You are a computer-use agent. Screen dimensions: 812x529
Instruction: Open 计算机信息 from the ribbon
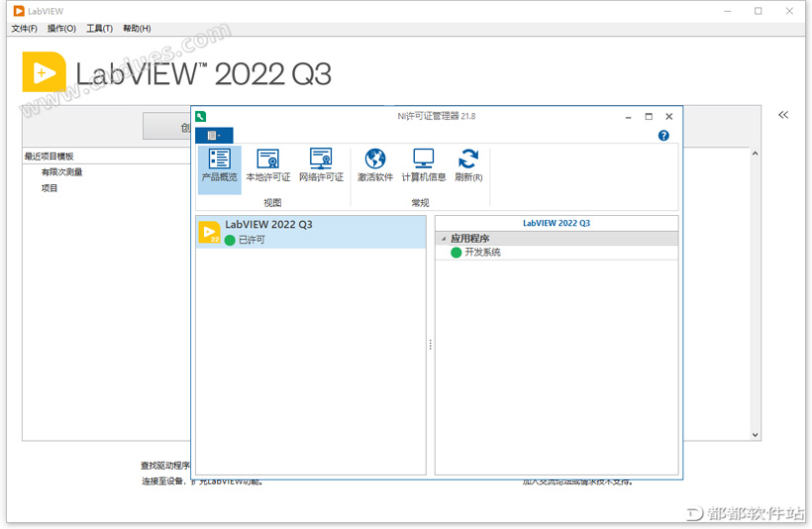(x=424, y=165)
